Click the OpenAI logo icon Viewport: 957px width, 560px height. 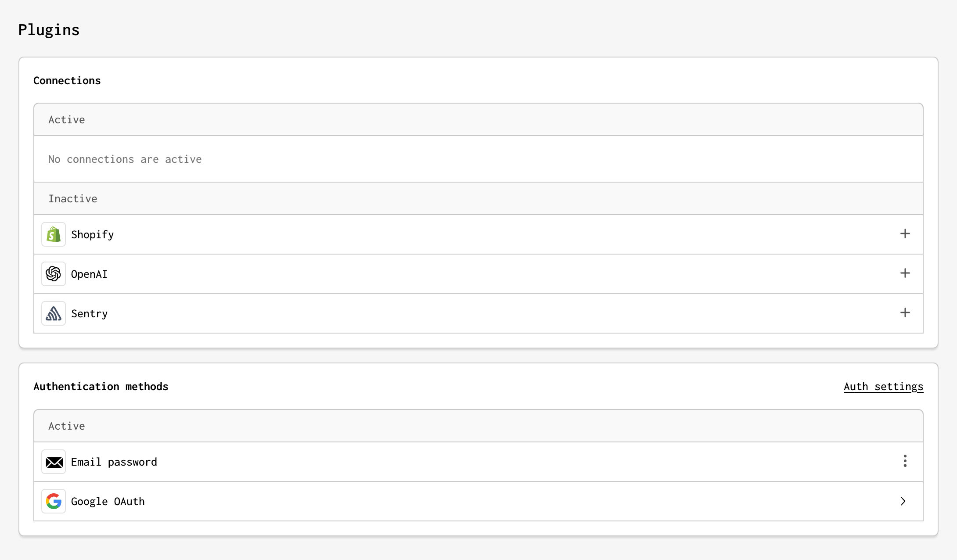tap(54, 274)
